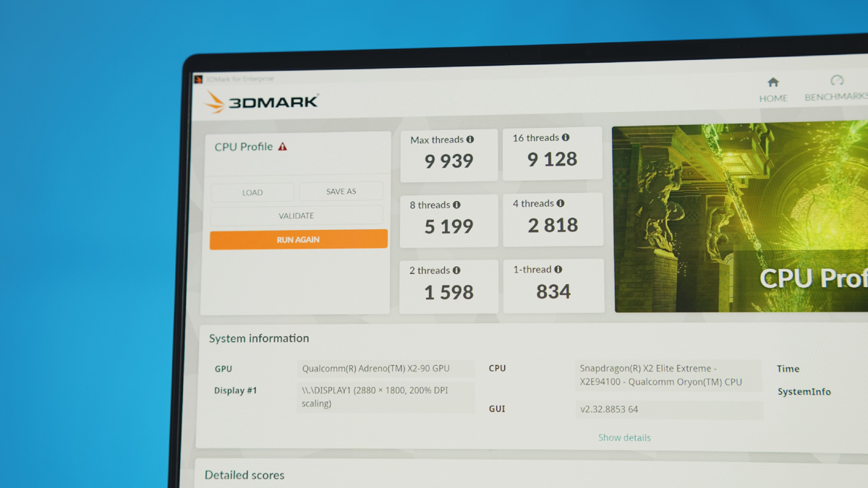The width and height of the screenshot is (868, 488).
Task: Click info icon next to 1-thread
Action: tap(558, 270)
